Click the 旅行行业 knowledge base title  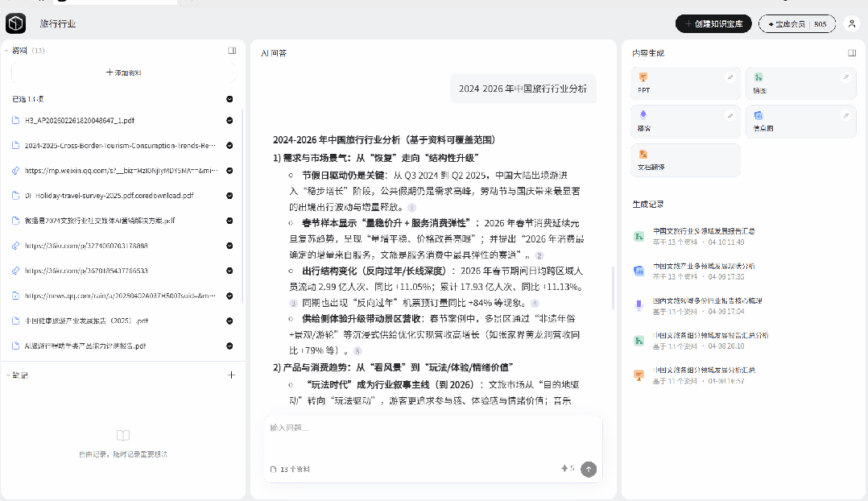(x=58, y=24)
